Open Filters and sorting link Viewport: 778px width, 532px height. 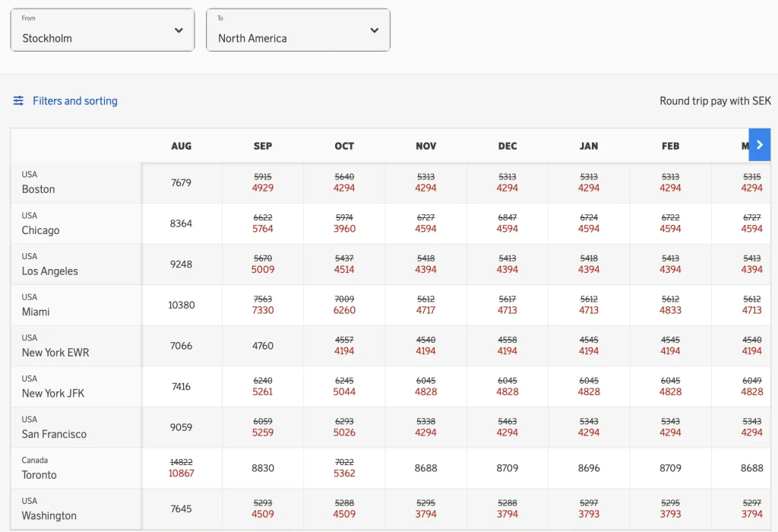(75, 101)
